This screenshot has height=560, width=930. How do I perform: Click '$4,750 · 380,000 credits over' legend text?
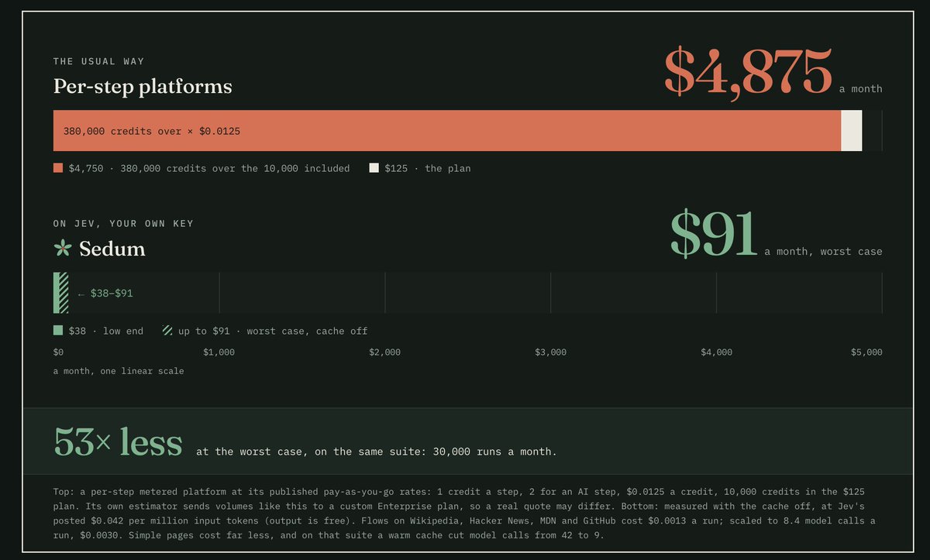coord(209,168)
